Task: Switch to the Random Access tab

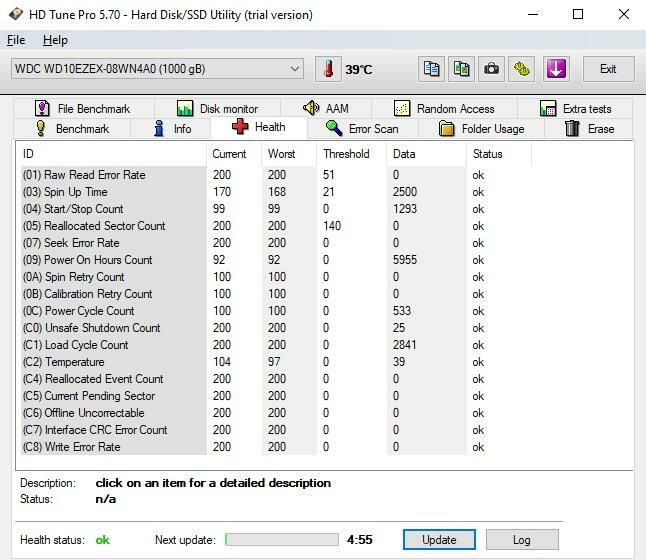Action: pyautogui.click(x=444, y=109)
